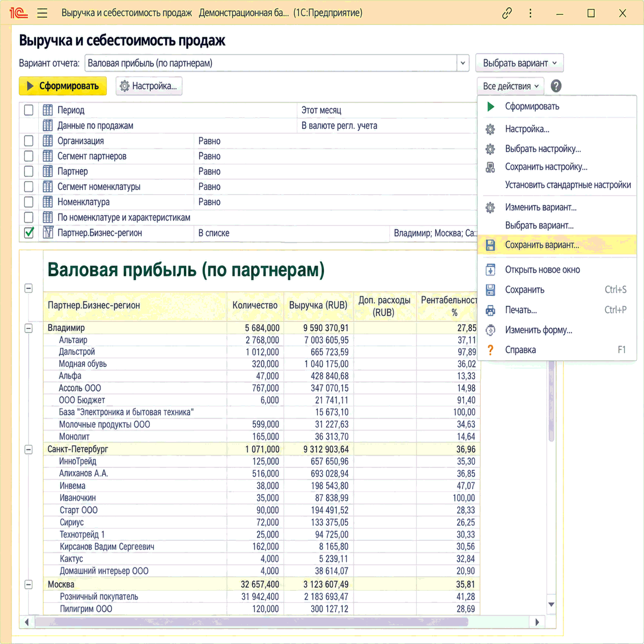Click the printer icon beside Печать
The width and height of the screenshot is (644, 644).
coord(490,310)
